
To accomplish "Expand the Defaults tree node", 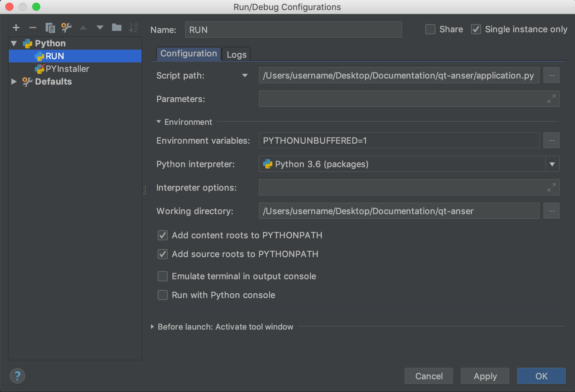I will click(14, 82).
